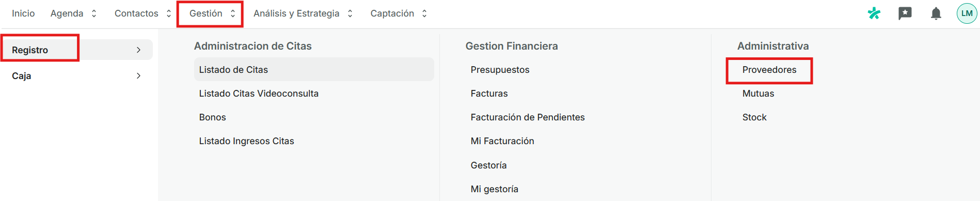Open the LM user profile avatar
Viewport: 980px width, 201px height.
(967, 13)
